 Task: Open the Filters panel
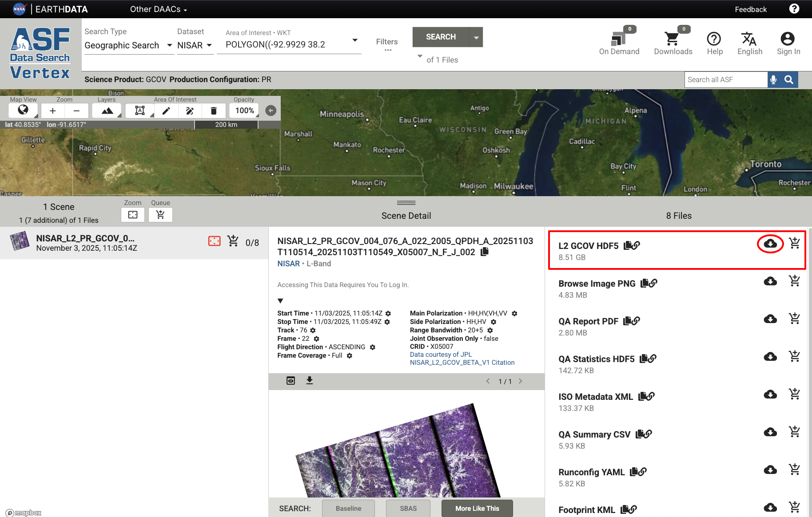tap(387, 44)
